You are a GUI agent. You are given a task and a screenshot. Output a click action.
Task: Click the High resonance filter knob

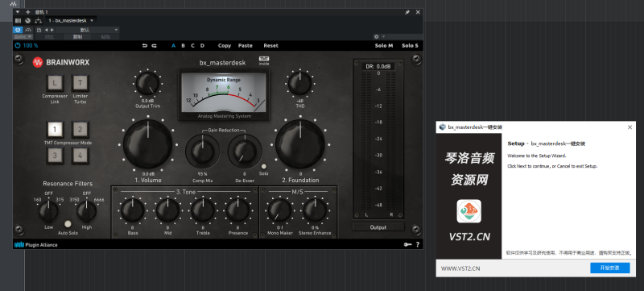(87, 212)
